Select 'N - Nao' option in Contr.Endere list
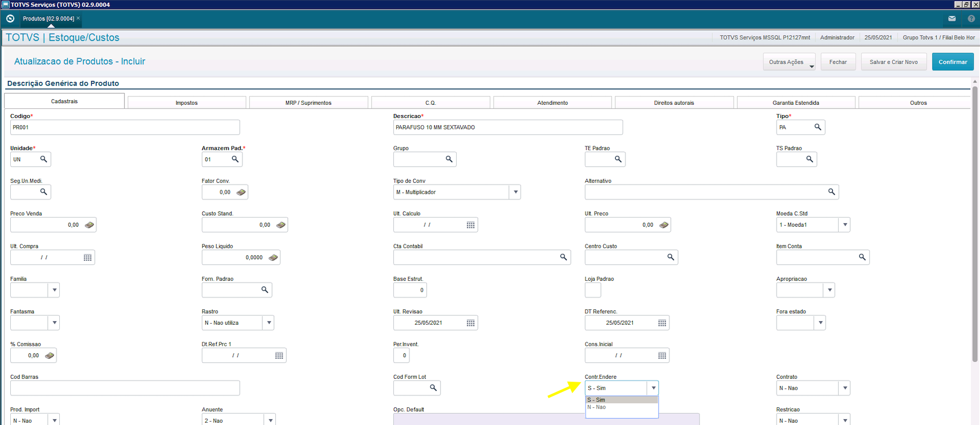Screen dimensions: 980x425 coord(622,407)
